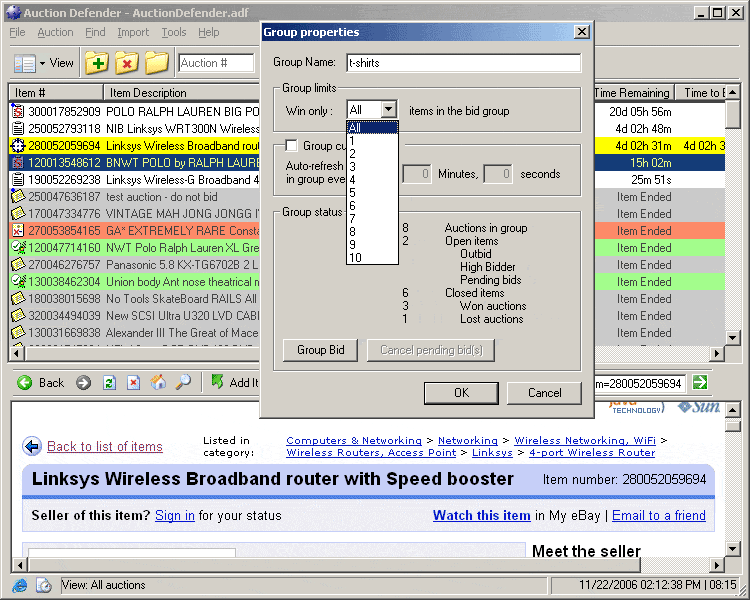Click the Auction # input field
The height and width of the screenshot is (600, 750).
pos(216,63)
